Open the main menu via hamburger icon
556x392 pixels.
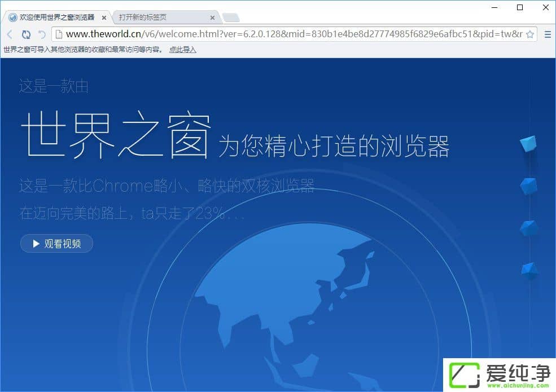[x=546, y=34]
